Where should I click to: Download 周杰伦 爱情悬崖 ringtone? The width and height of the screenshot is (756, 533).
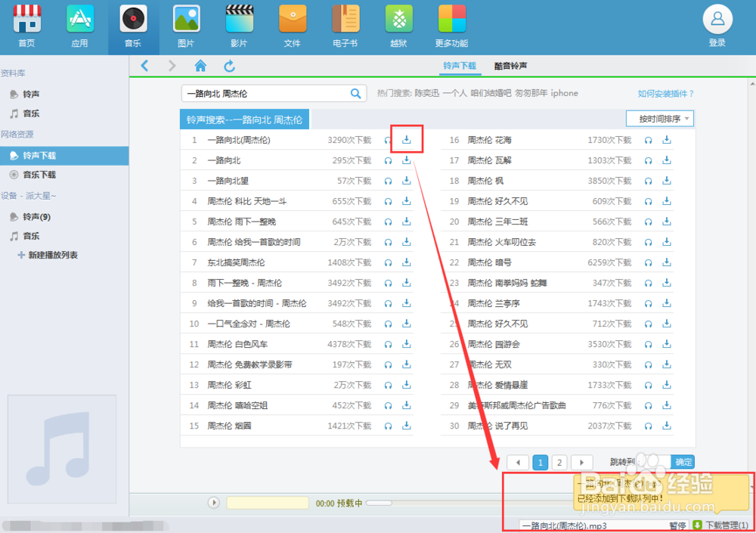(667, 384)
